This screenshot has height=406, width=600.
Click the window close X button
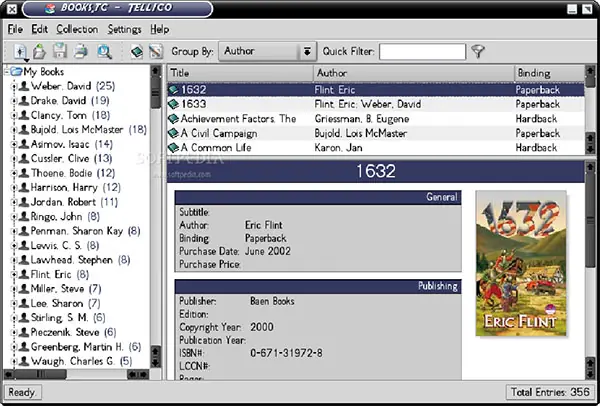pos(12,9)
